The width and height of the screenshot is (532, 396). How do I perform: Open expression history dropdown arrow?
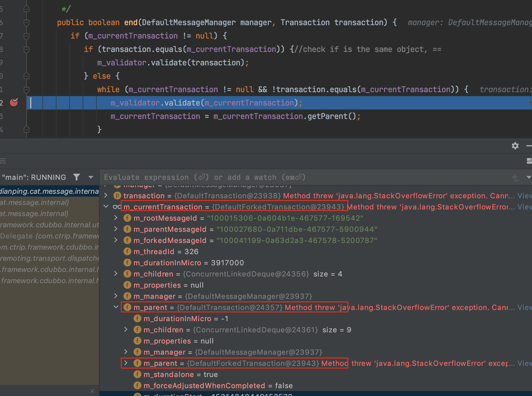(528, 177)
